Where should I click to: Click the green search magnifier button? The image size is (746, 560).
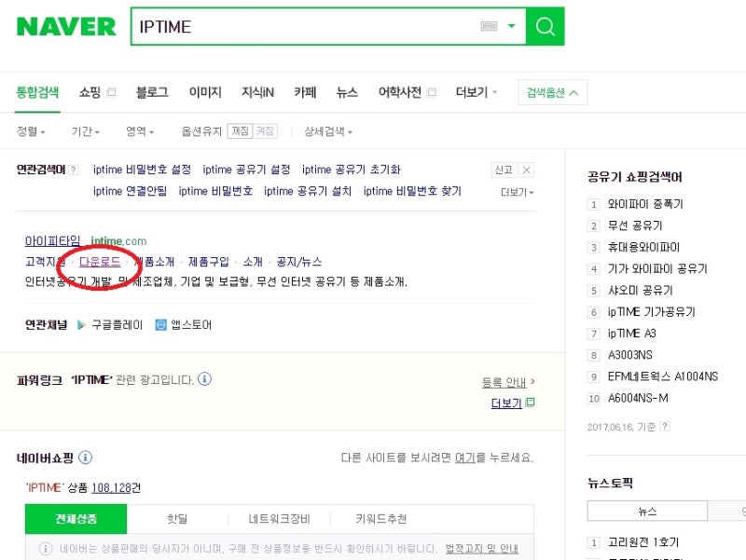point(546,27)
